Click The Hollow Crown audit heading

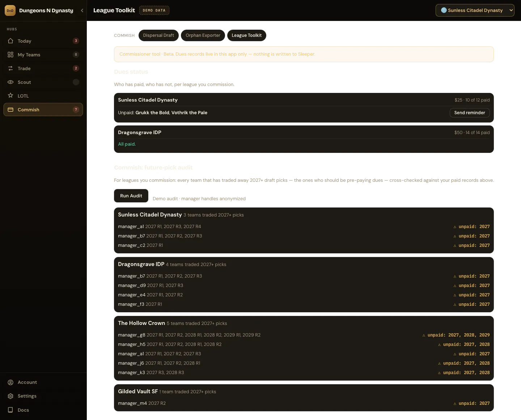[141, 323]
